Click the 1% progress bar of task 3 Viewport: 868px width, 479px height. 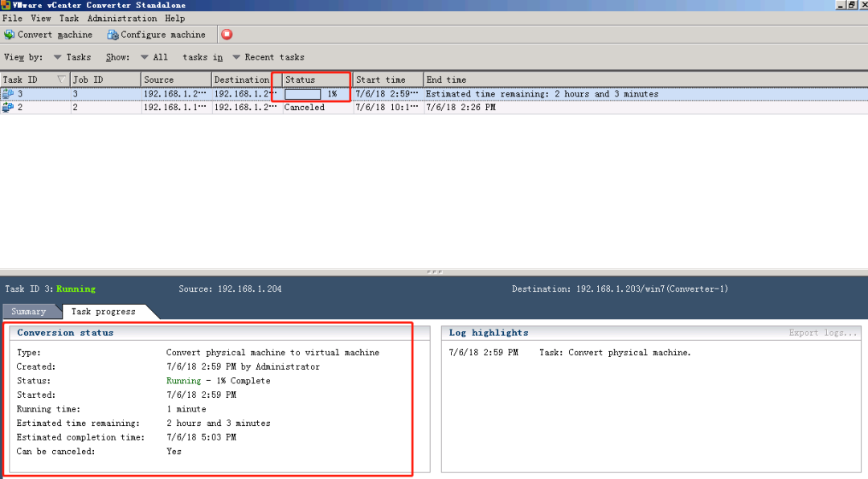[x=302, y=94]
